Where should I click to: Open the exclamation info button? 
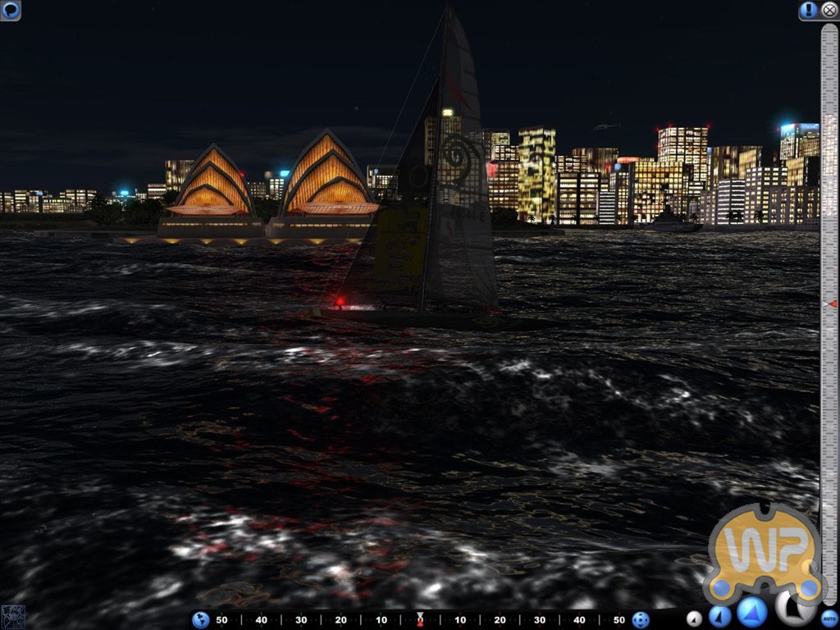pos(809,10)
